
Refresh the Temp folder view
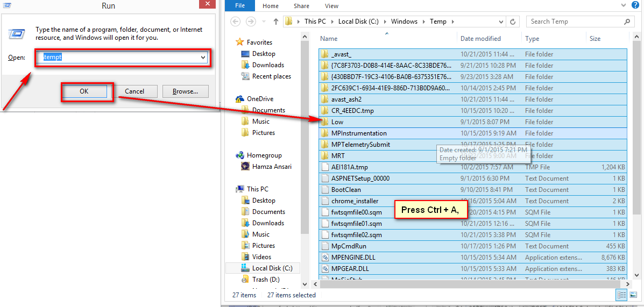coord(513,22)
